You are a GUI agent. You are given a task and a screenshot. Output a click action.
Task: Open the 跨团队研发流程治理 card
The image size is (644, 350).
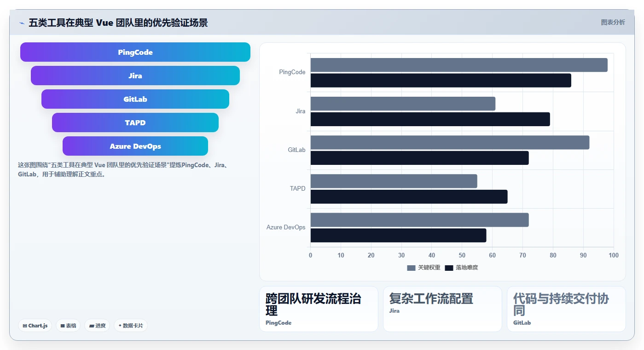click(319, 309)
